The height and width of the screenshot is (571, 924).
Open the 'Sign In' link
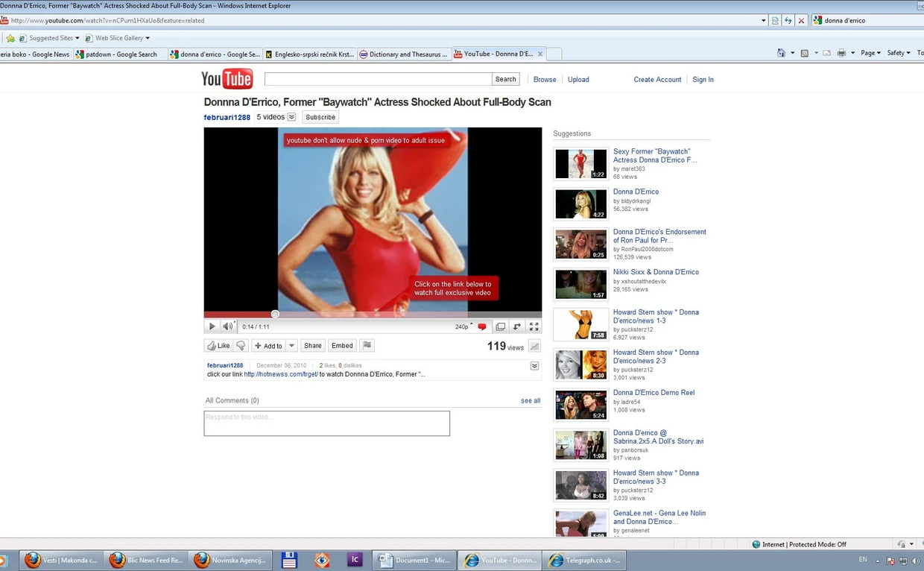703,80
